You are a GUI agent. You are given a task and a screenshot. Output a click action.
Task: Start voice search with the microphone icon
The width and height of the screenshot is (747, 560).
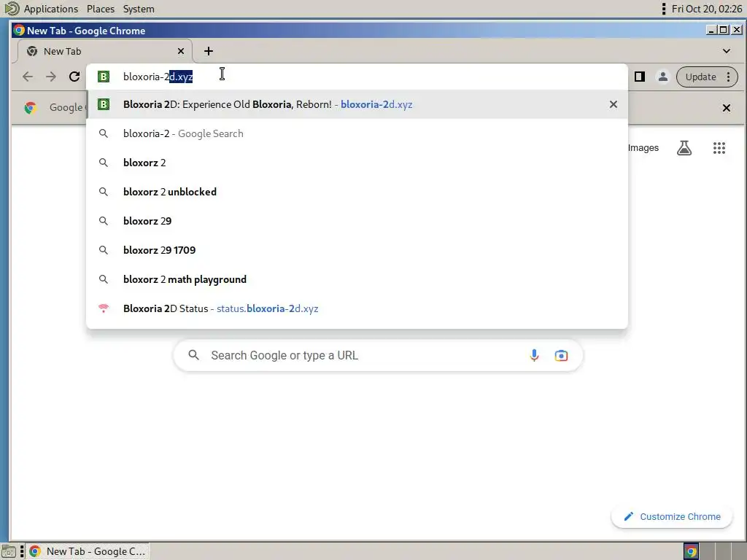[534, 355]
